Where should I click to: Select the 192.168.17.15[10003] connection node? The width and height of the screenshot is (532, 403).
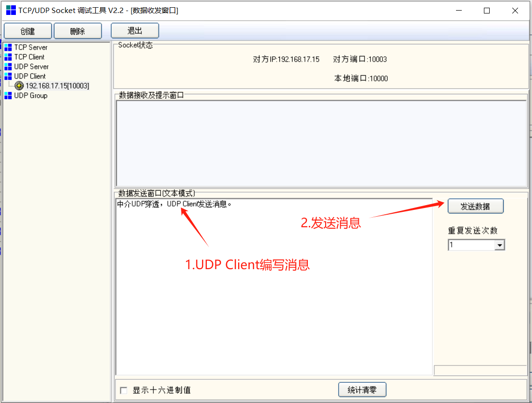(57, 86)
